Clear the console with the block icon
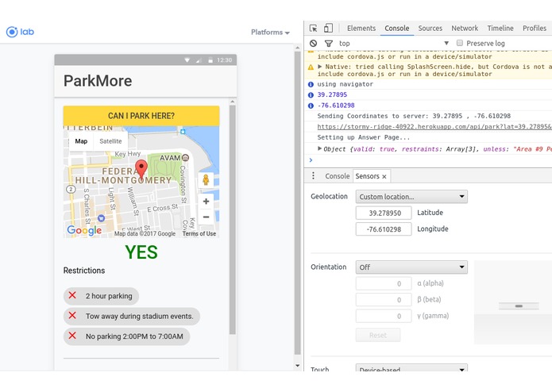552x392 pixels. click(x=313, y=43)
